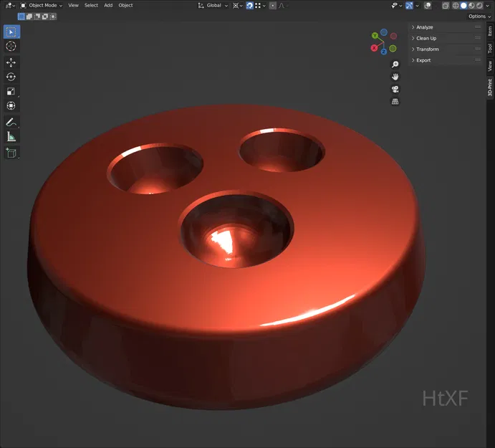495x448 pixels.
Task: Choose the Move tool
Action: pyautogui.click(x=11, y=62)
